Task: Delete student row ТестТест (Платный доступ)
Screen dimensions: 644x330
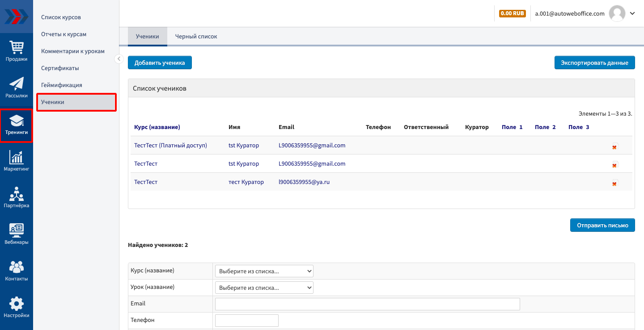Action: tap(614, 146)
